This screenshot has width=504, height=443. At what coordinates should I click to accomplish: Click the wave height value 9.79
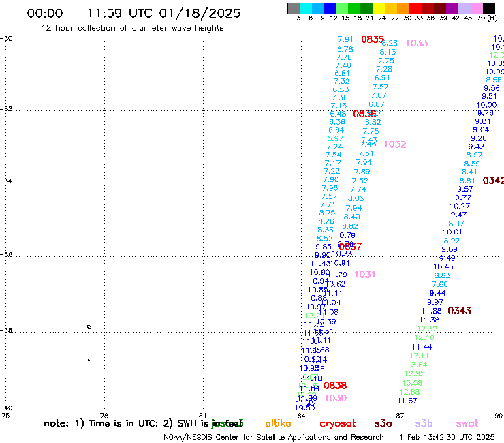point(347,236)
